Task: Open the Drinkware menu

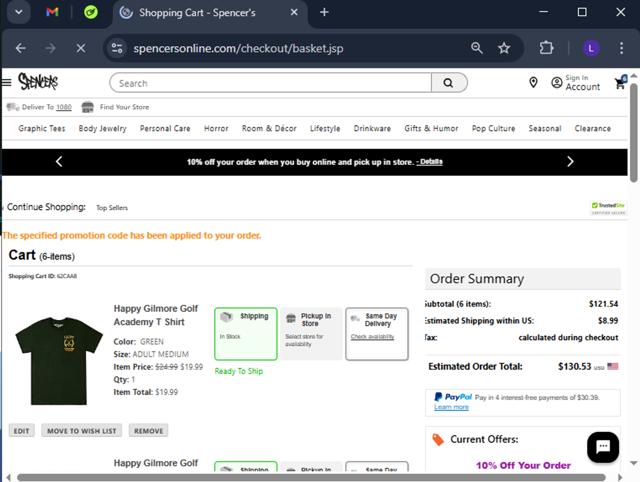Action: click(x=372, y=129)
